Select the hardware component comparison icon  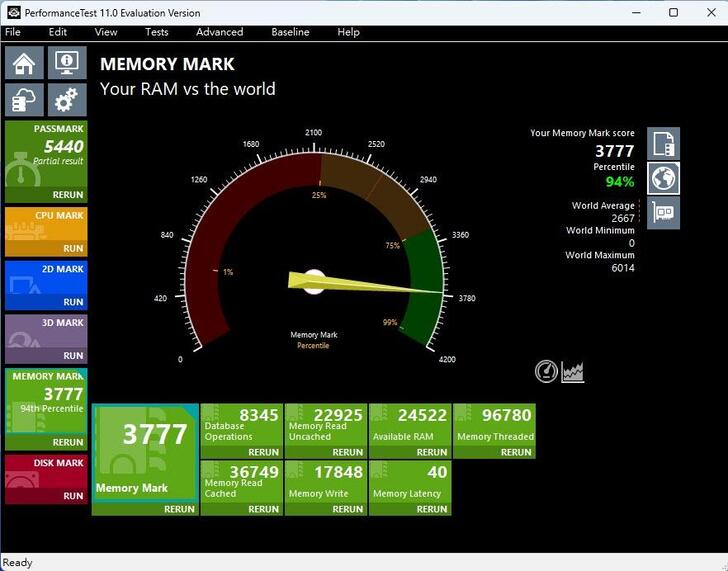pyautogui.click(x=663, y=213)
